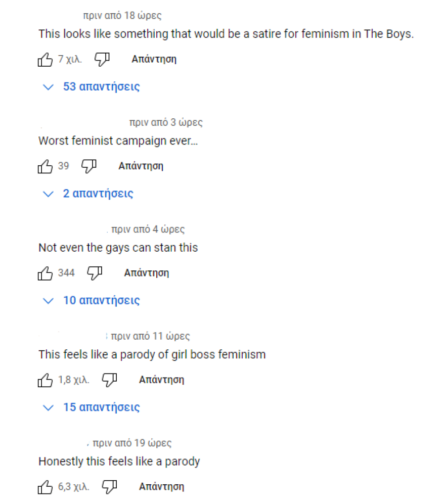
Task: Reply to 'Not even the gays' comment
Action: click(x=146, y=273)
